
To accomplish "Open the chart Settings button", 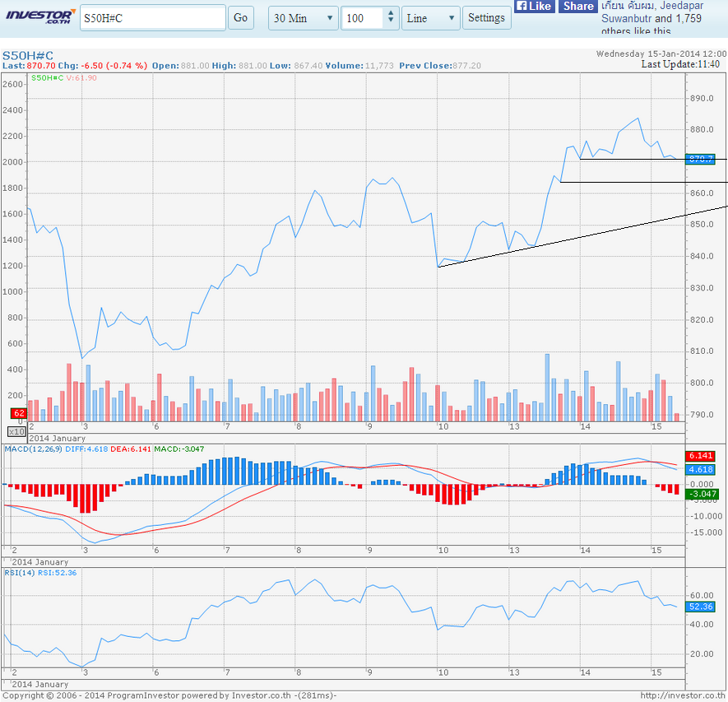I will click(x=487, y=17).
